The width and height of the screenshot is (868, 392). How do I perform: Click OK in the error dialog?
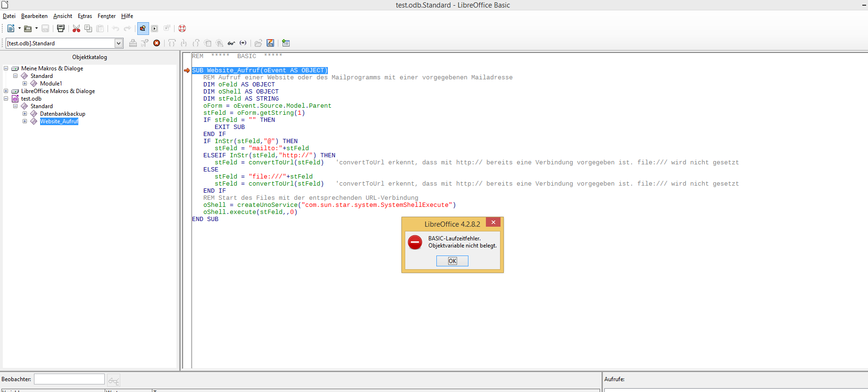pos(452,261)
